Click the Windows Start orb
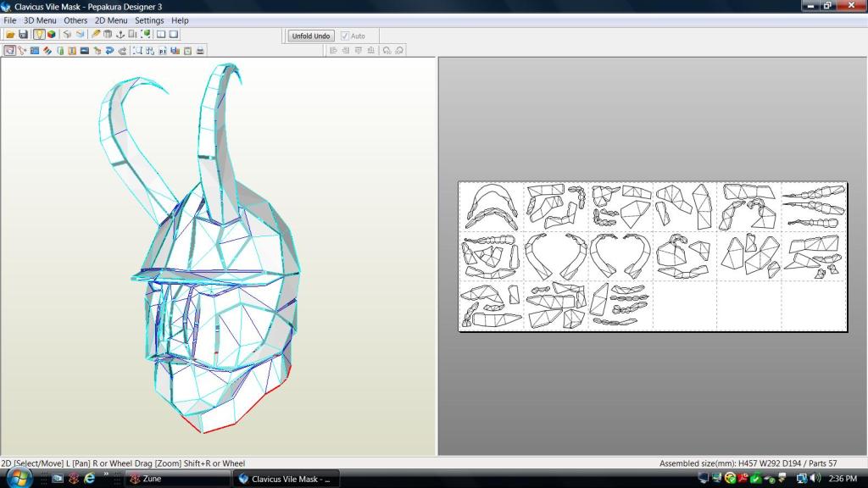This screenshot has height=488, width=868. (x=19, y=478)
